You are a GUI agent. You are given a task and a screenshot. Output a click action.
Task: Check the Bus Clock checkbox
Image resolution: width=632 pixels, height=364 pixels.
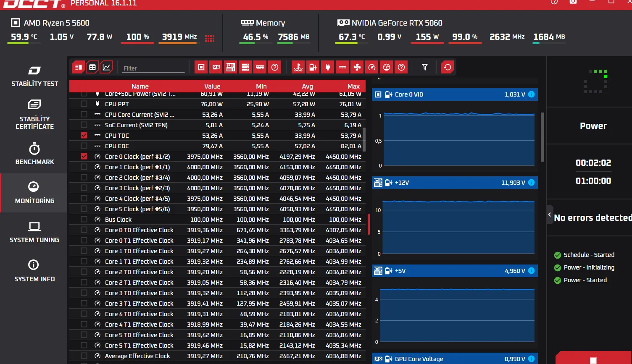[x=84, y=220]
